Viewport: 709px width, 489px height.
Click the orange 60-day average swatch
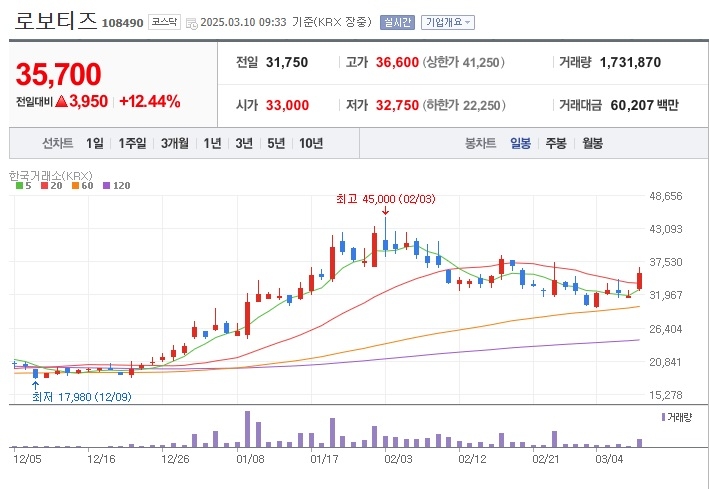tap(75, 185)
